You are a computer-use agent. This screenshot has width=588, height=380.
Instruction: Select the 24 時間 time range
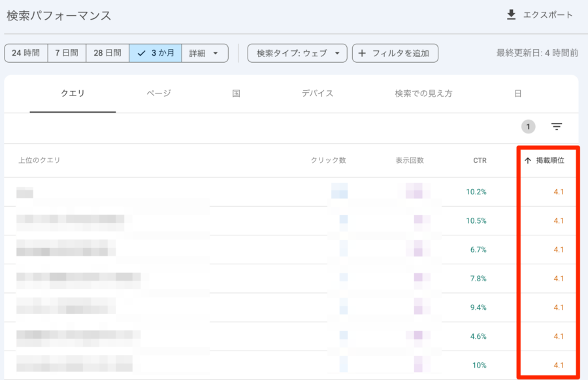[x=26, y=53]
